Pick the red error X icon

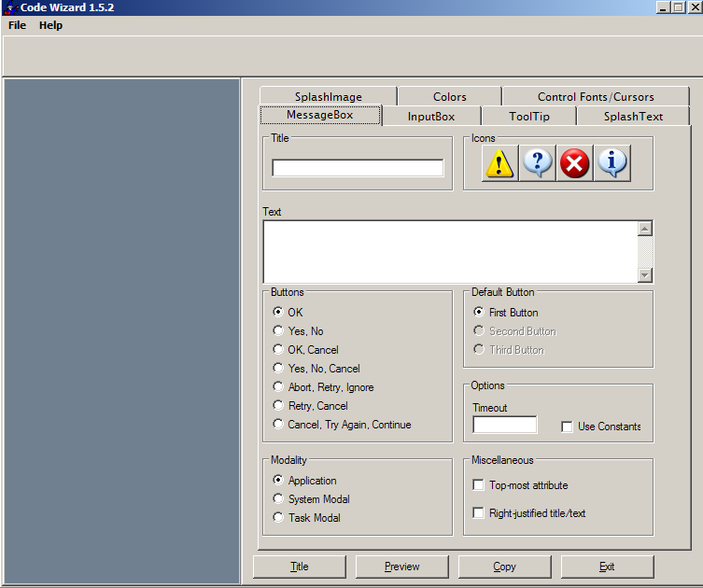tap(575, 163)
